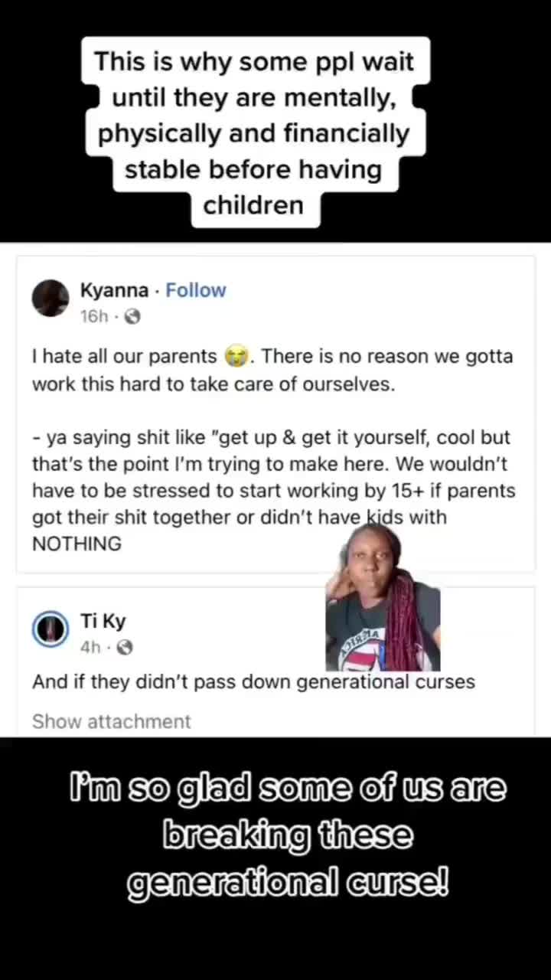Image resolution: width=551 pixels, height=980 pixels.
Task: Tap the subtitle line 'I'm so glad some of us are'
Action: 287,789
